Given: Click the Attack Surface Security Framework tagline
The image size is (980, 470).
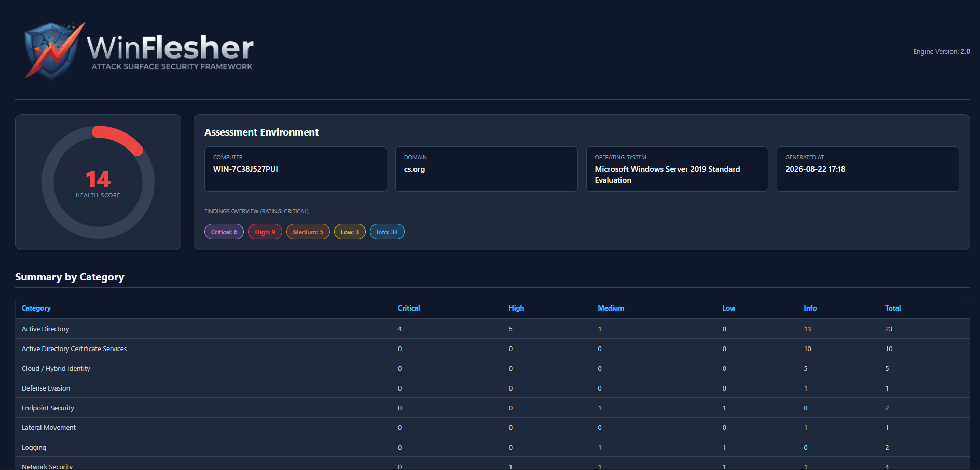Looking at the screenshot, I should 172,66.
